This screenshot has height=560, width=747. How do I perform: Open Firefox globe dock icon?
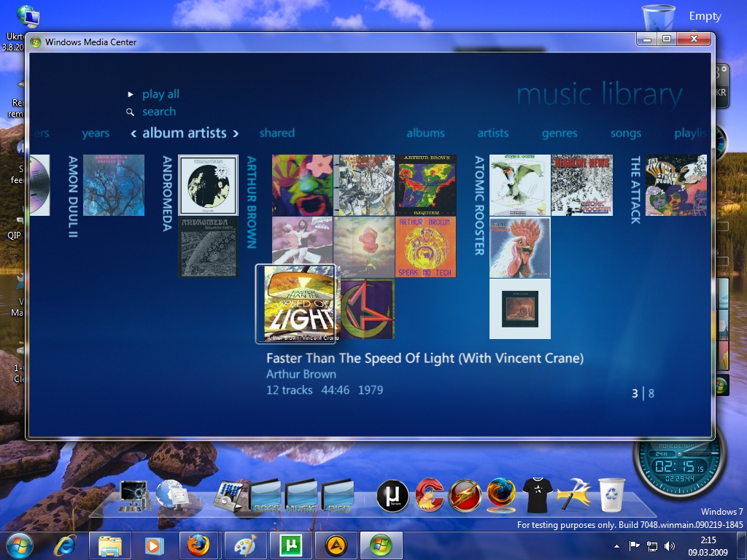tap(500, 496)
